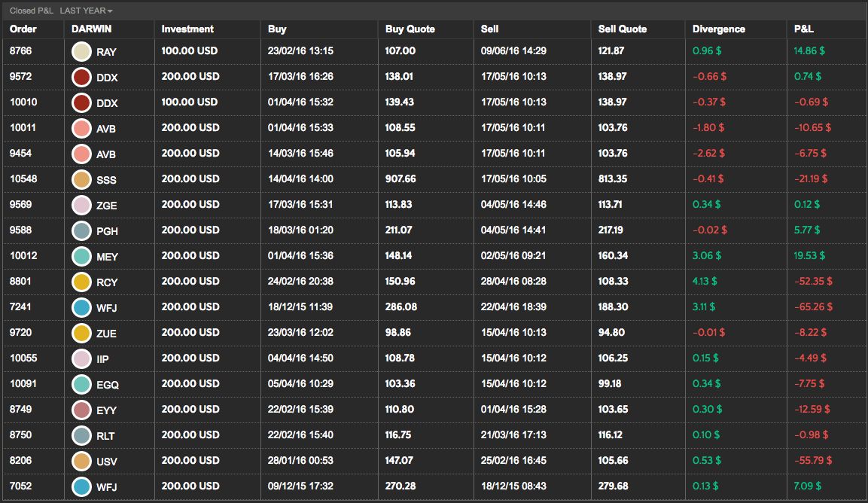Click the Investment column header

(x=187, y=29)
